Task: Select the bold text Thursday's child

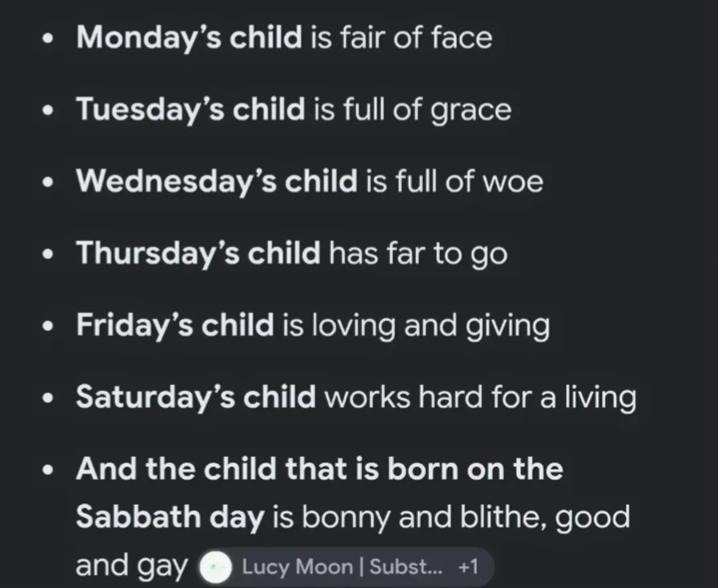Action: pos(199,253)
